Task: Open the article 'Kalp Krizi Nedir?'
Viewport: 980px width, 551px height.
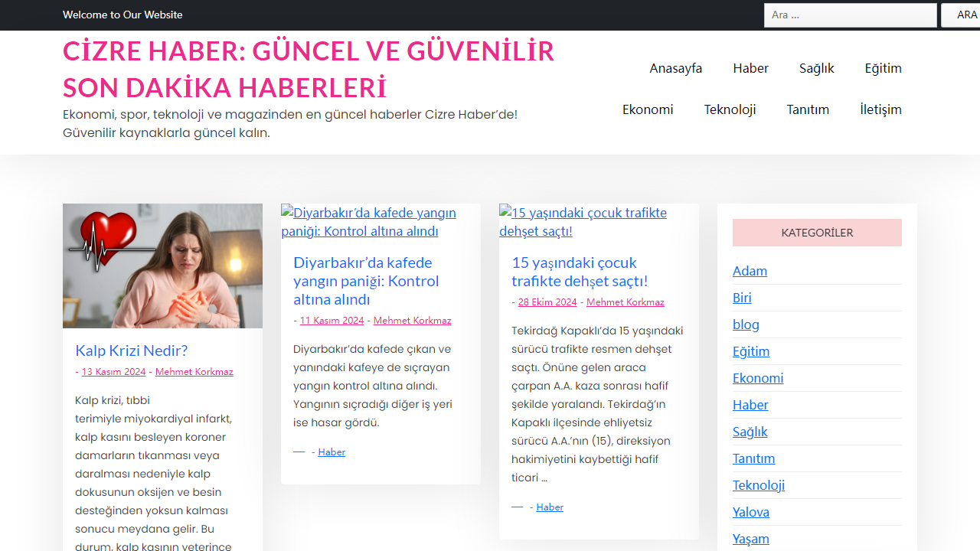Action: coord(131,350)
